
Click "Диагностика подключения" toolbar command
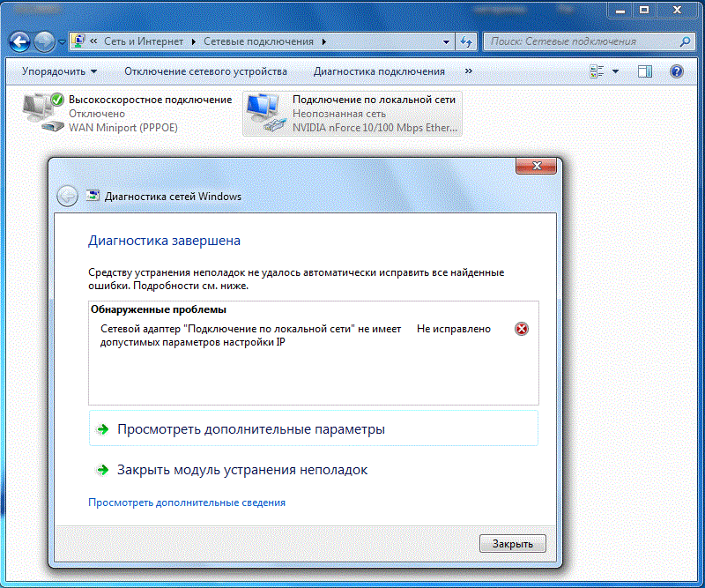tap(379, 71)
